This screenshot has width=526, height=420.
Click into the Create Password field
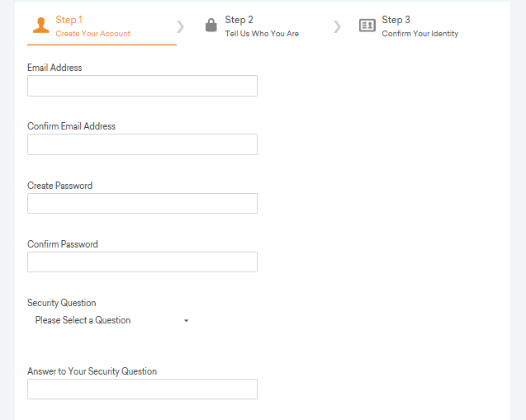coord(142,204)
